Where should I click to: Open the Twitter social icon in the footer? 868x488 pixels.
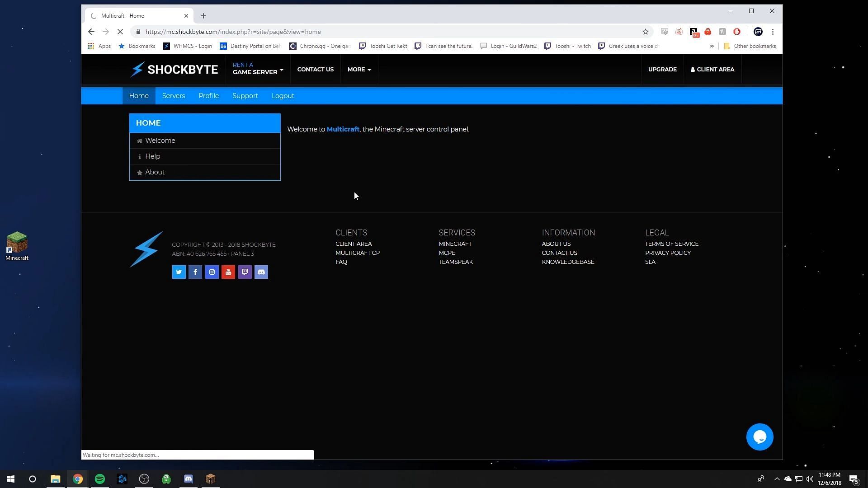pyautogui.click(x=179, y=272)
